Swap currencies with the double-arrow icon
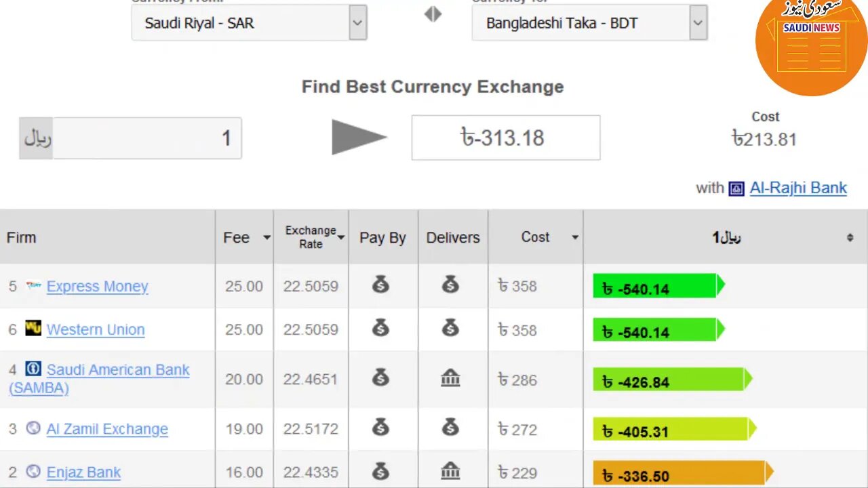 pyautogui.click(x=433, y=14)
